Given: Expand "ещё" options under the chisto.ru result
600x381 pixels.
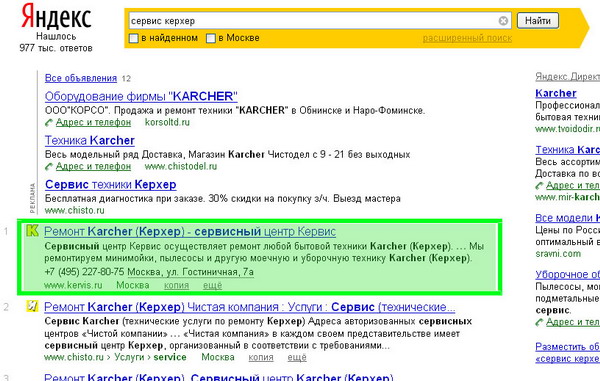Looking at the screenshot, I should [297, 357].
